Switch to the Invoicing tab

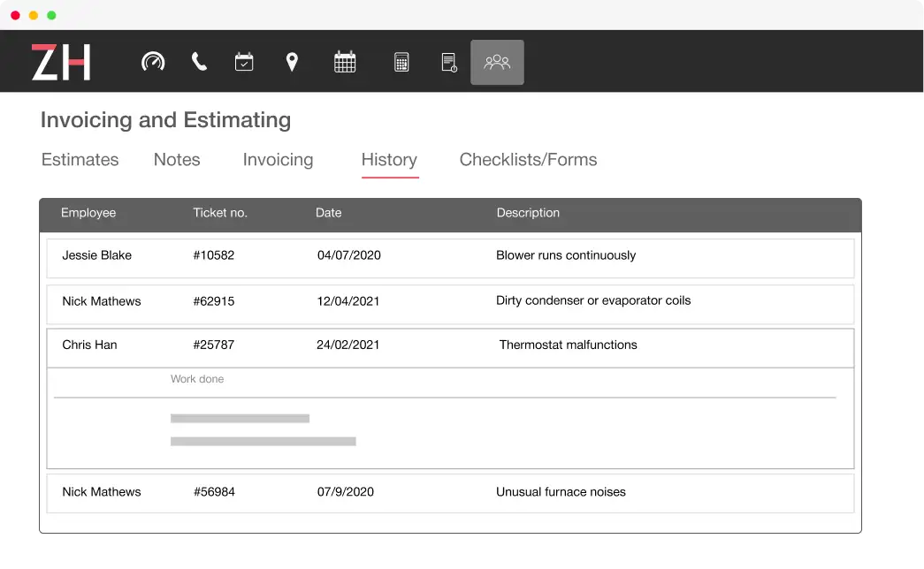(279, 160)
